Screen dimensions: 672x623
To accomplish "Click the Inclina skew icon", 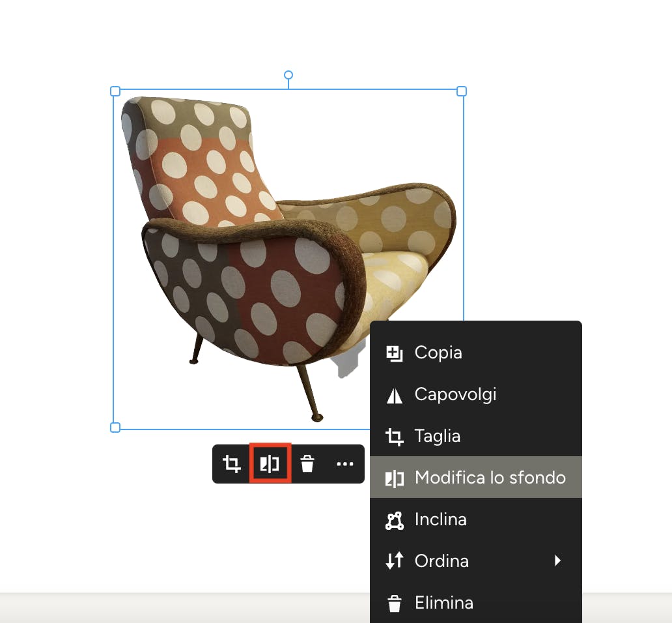I will tap(395, 521).
